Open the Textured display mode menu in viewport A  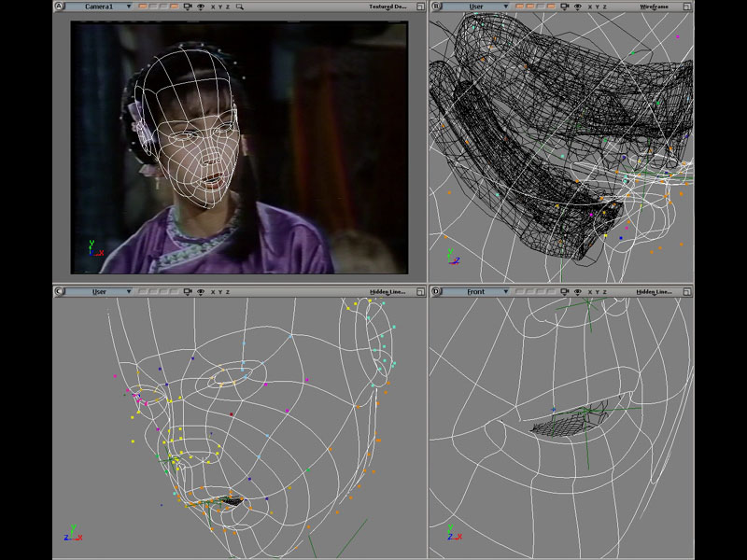pyautogui.click(x=388, y=6)
